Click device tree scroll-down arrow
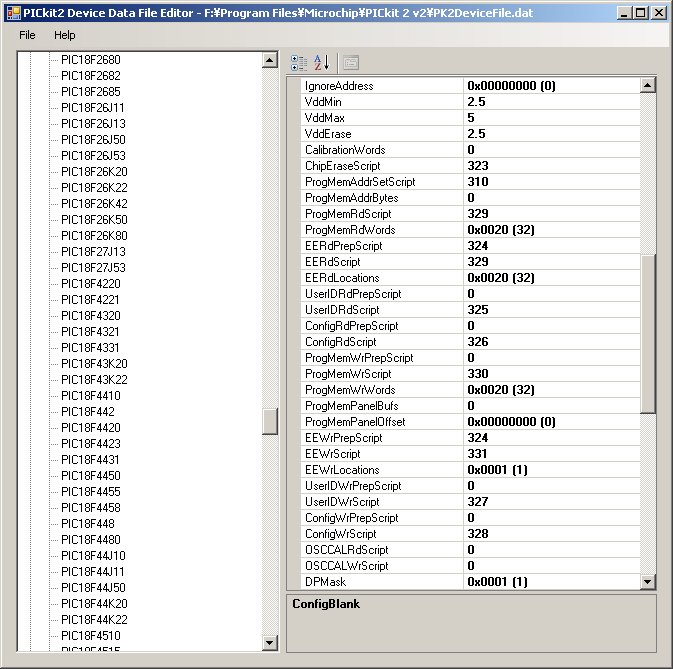This screenshot has height=669, width=673. (270, 642)
